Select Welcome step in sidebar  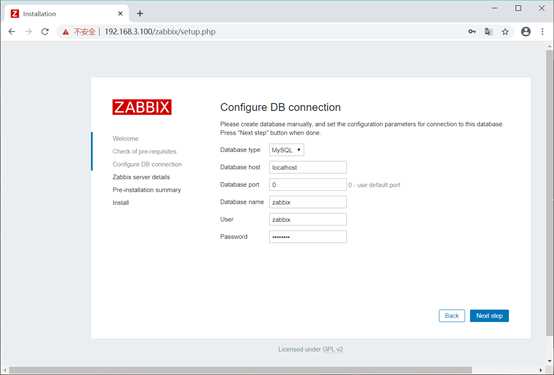click(x=125, y=139)
